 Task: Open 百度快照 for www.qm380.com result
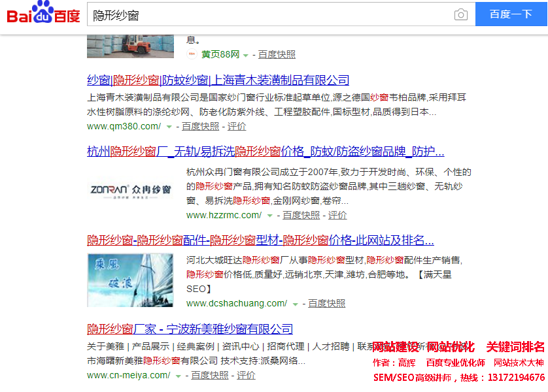[200, 126]
